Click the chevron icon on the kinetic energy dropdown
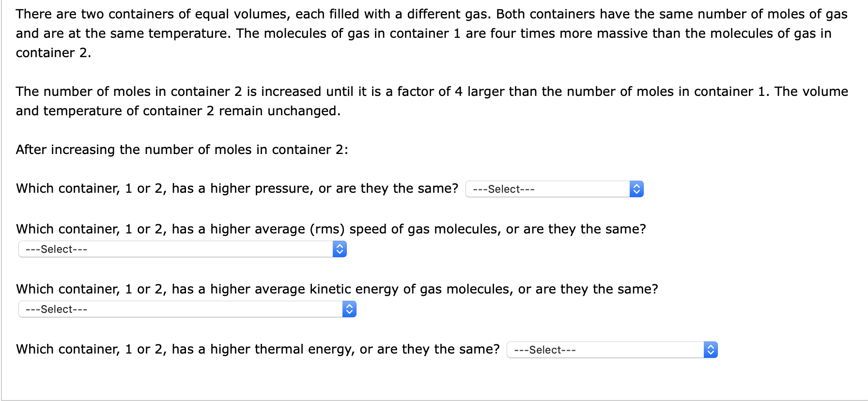This screenshot has height=401, width=868. (x=349, y=309)
